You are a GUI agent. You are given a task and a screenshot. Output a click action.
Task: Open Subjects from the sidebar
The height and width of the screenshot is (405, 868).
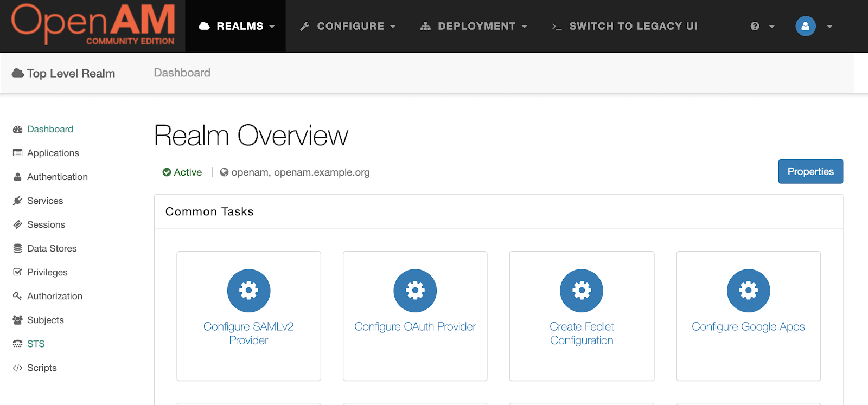point(46,320)
